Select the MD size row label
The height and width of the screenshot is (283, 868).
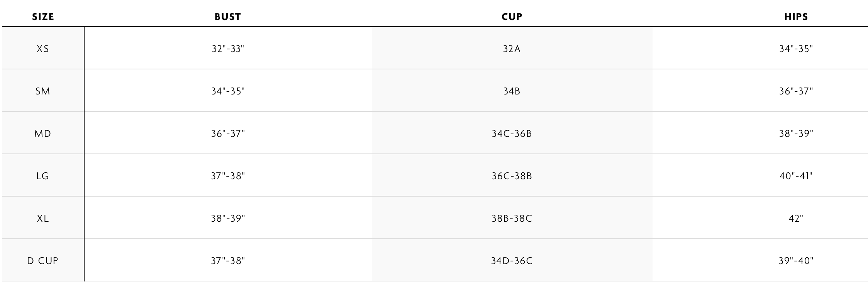point(43,134)
